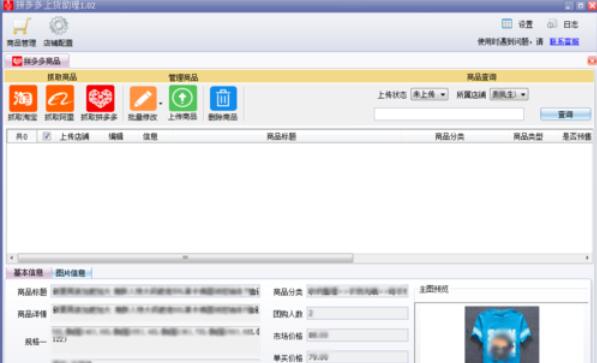Click the horizontal scrollbar thumb
The height and width of the screenshot is (363, 597).
(x=185, y=258)
